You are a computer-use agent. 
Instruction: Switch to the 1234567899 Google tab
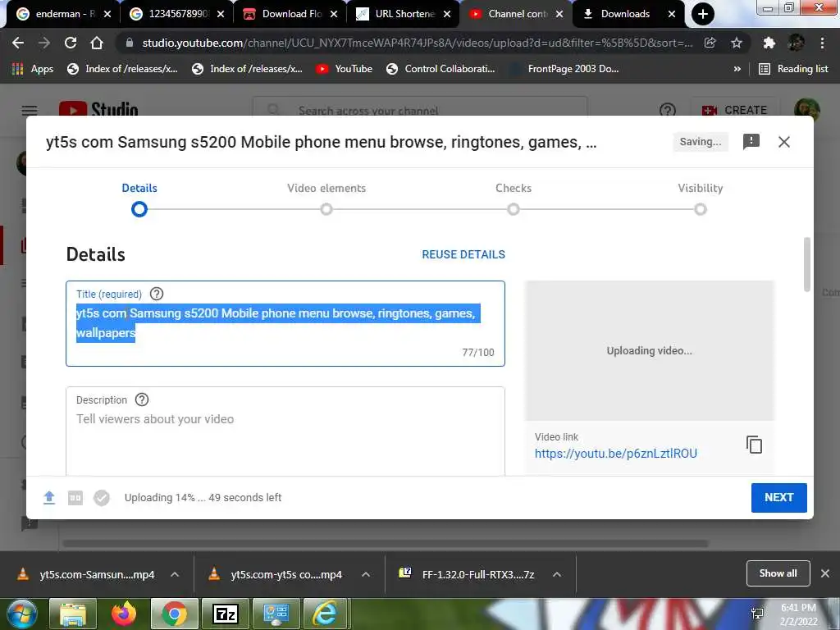click(177, 14)
